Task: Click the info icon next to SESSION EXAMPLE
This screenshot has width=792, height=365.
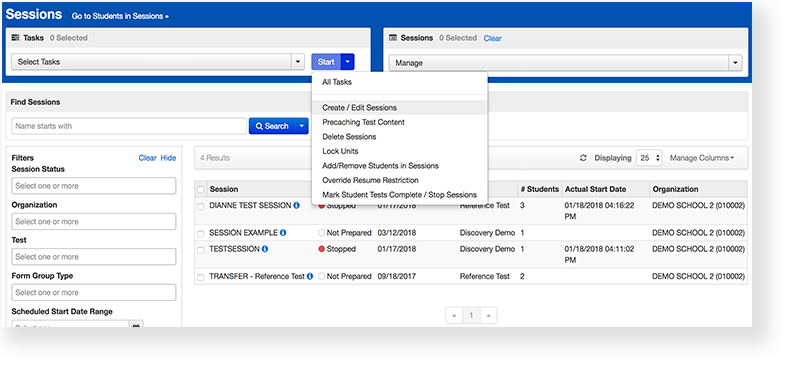Action: [x=283, y=233]
